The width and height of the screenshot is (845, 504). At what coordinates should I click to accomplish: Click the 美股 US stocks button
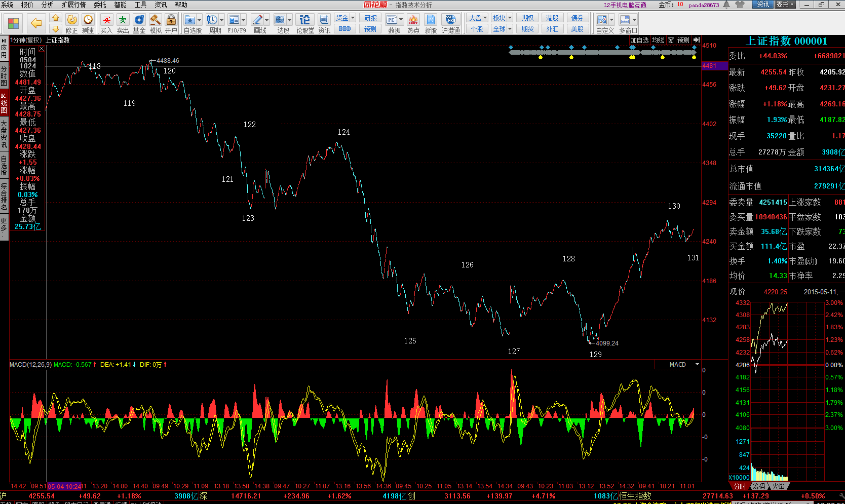tap(577, 29)
